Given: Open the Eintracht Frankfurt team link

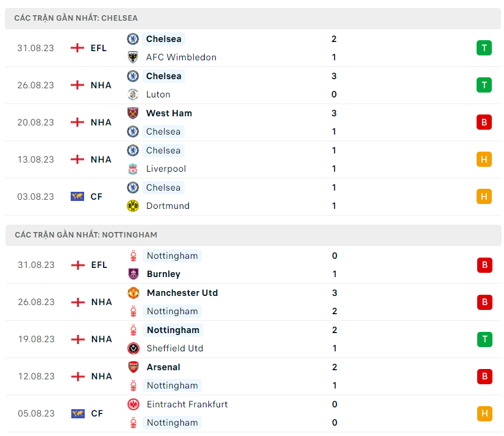Looking at the screenshot, I should [x=187, y=404].
